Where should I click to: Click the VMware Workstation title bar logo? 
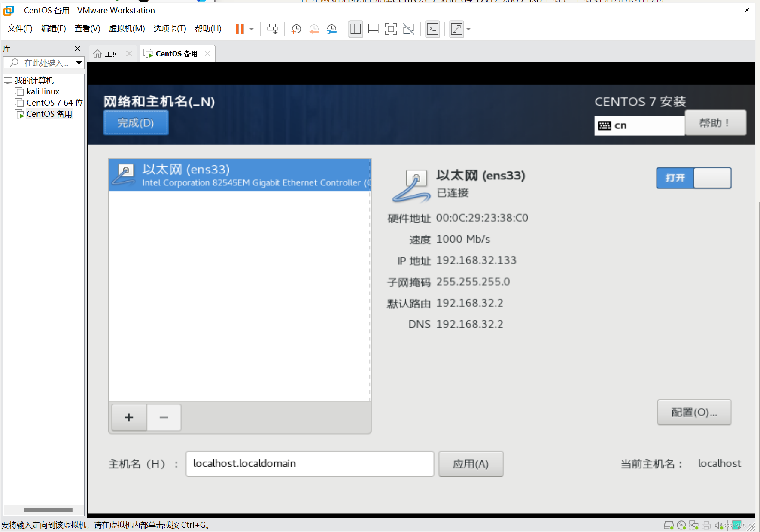click(x=9, y=10)
